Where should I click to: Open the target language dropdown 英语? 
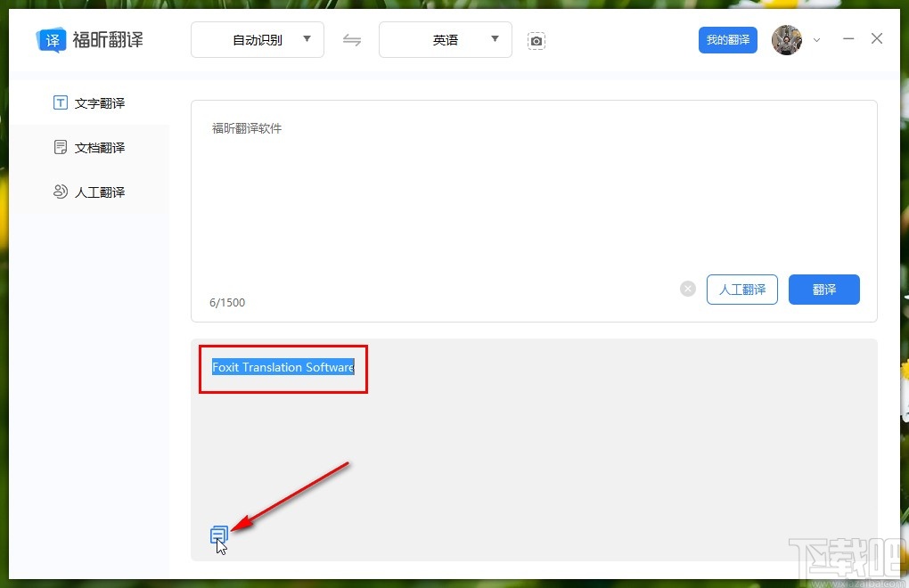(446, 40)
